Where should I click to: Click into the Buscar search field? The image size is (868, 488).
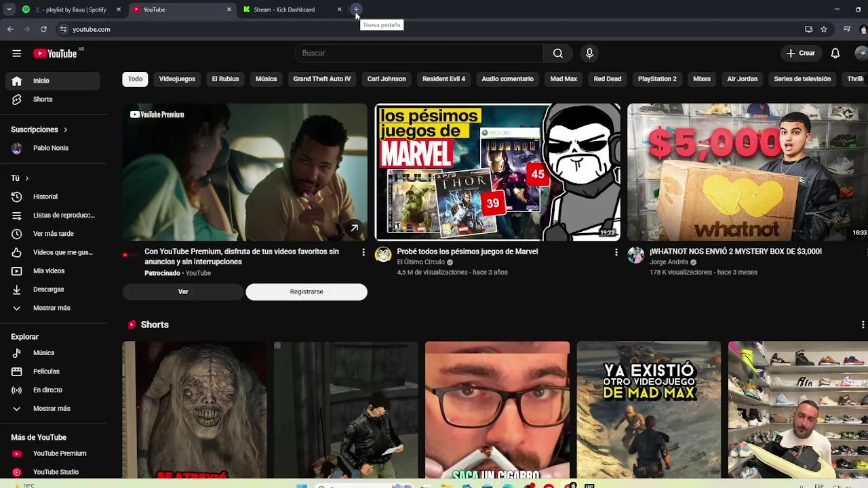click(x=418, y=53)
